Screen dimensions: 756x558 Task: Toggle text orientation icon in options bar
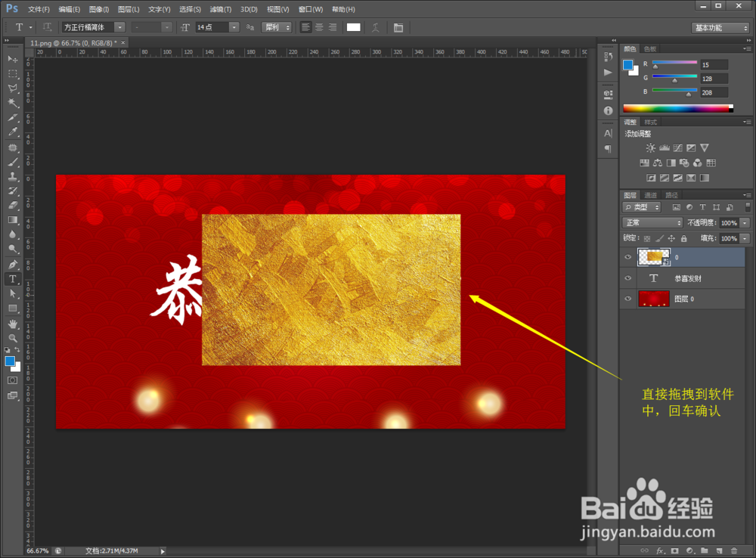(47, 27)
